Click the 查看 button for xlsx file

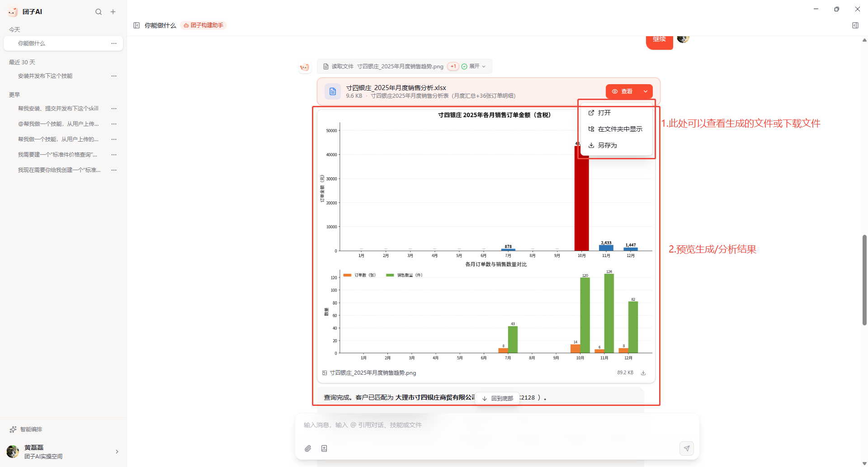[623, 91]
